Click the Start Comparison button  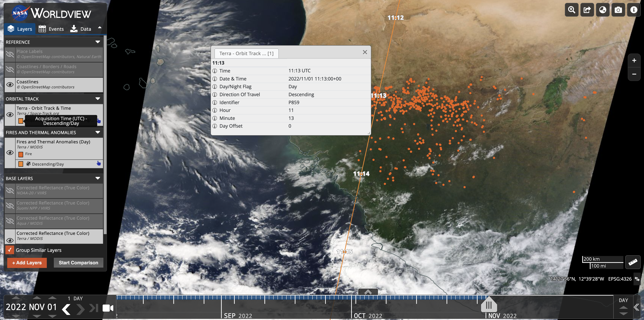click(78, 263)
